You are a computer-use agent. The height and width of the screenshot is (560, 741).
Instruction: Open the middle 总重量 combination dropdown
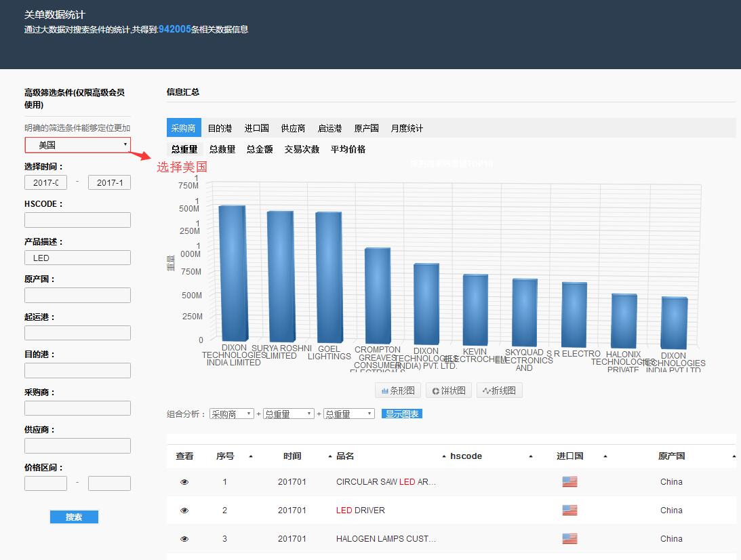(288, 414)
